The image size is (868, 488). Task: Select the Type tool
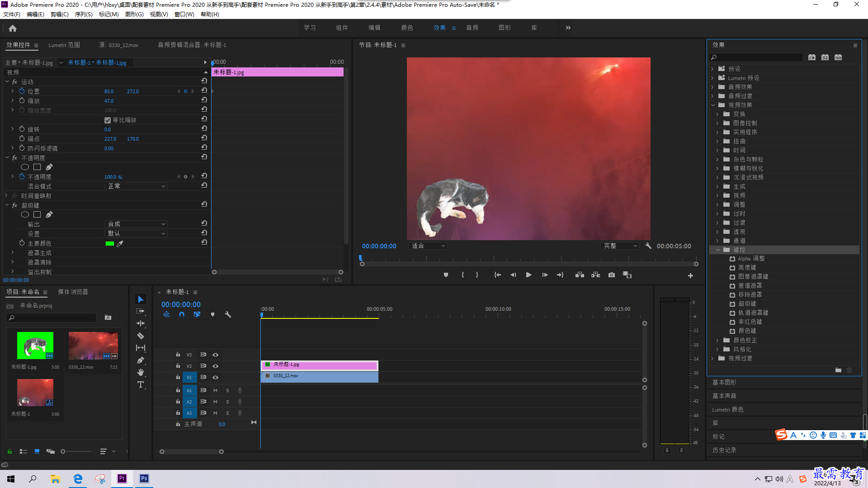141,384
